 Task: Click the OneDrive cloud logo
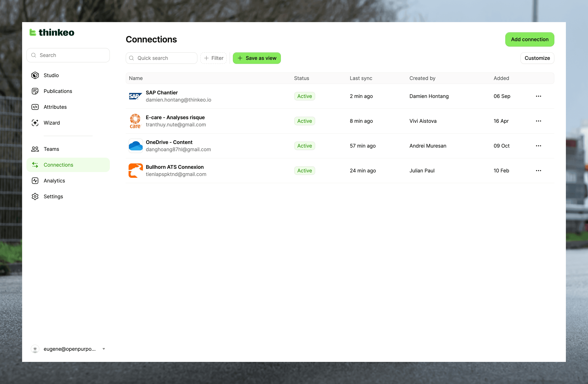tap(135, 146)
